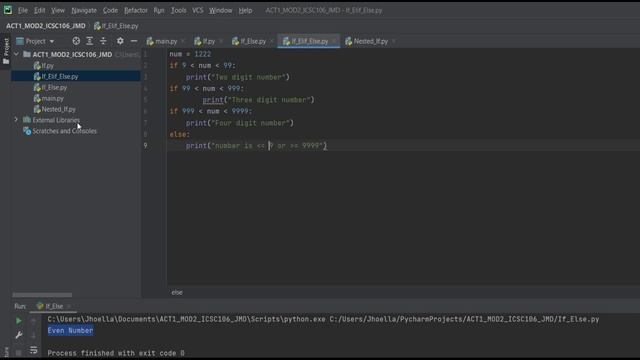640x360 pixels.
Task: Open the VCS menu
Action: (198, 10)
